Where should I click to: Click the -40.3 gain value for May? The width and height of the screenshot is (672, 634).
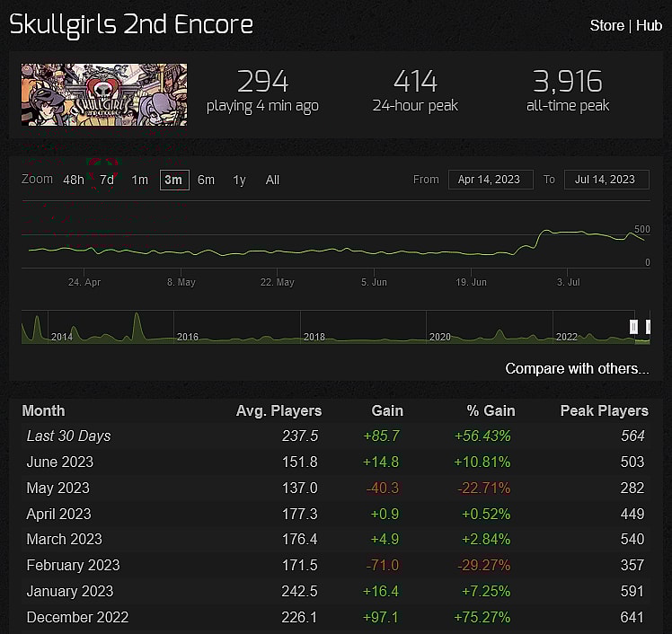383,488
